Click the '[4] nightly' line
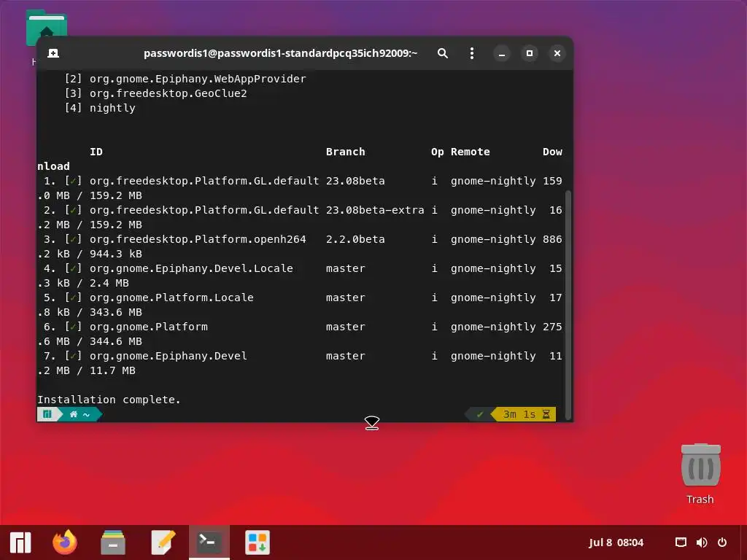Screen dimensions: 747x560 100,108
